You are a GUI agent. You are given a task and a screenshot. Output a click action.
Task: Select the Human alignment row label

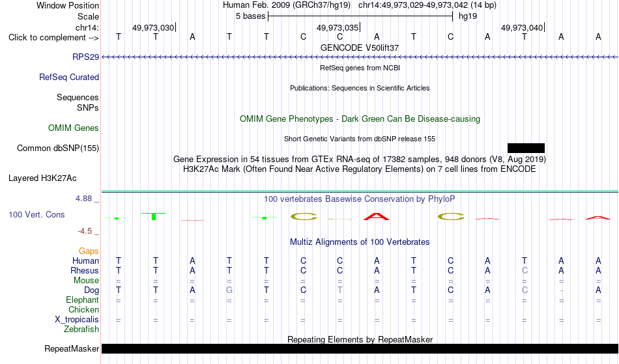pos(85,260)
